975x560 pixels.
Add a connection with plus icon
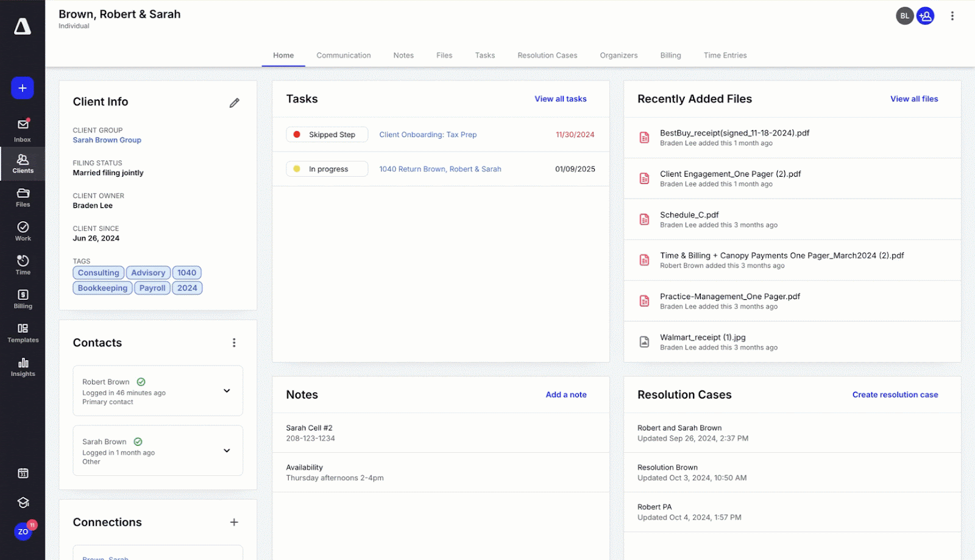point(234,522)
